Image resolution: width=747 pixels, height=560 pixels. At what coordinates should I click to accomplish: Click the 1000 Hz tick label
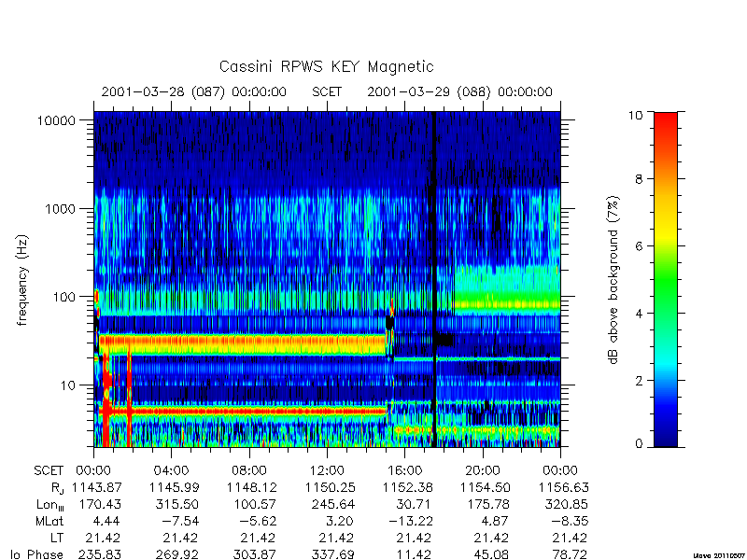pyautogui.click(x=61, y=208)
